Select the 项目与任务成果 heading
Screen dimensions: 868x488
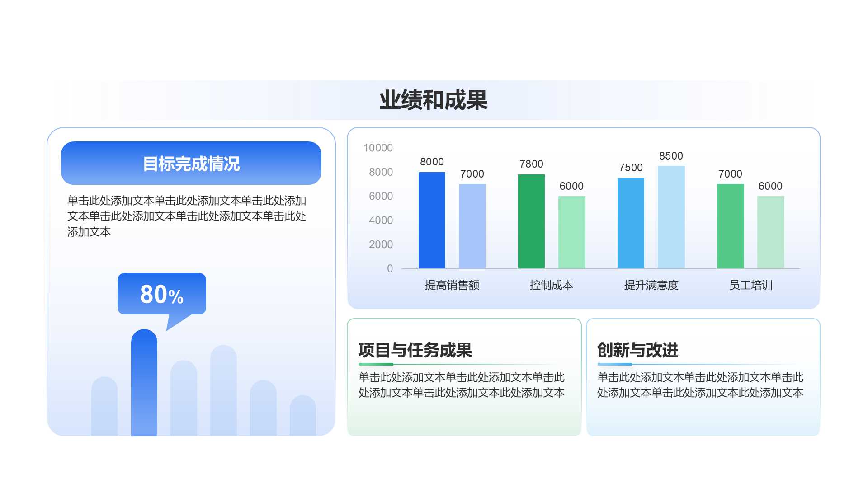click(x=415, y=350)
